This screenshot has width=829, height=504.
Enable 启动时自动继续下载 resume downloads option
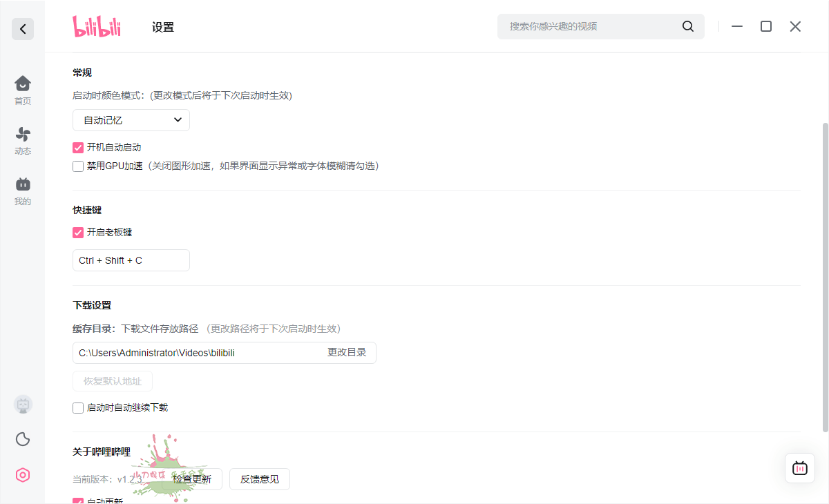pyautogui.click(x=77, y=407)
